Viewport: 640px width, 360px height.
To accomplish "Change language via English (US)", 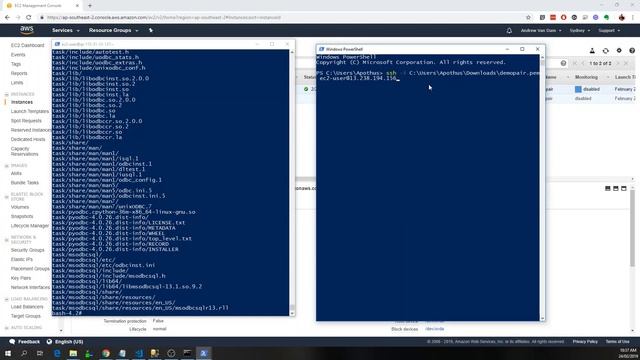I will coord(65,342).
